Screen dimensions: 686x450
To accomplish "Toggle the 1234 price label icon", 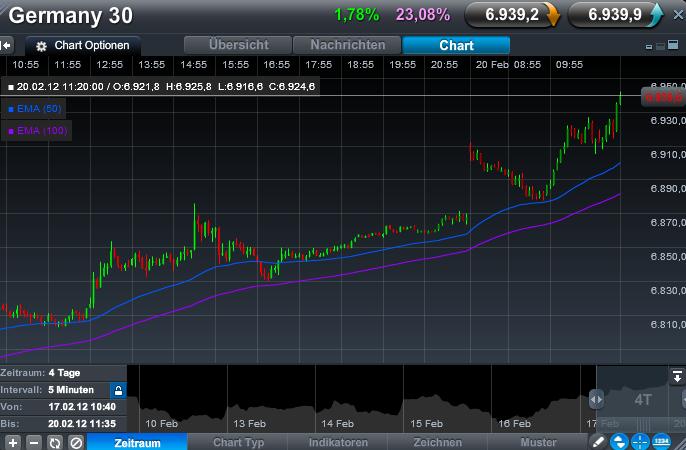I will [x=661, y=442].
